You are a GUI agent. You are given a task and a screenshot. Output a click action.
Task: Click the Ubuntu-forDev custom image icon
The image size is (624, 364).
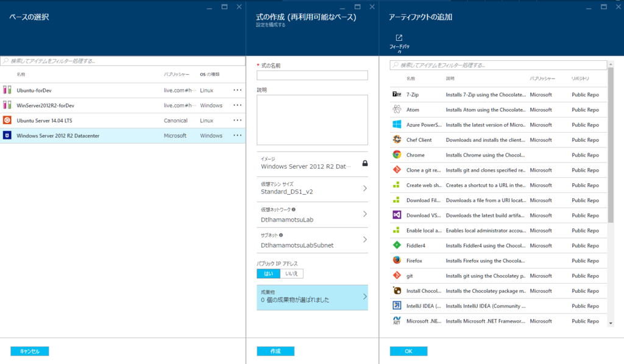[x=7, y=90]
